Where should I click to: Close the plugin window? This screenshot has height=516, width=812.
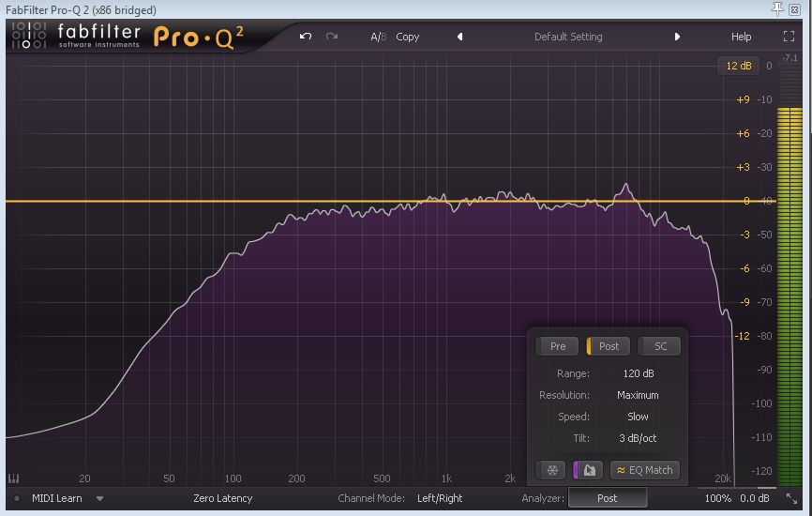pos(794,9)
